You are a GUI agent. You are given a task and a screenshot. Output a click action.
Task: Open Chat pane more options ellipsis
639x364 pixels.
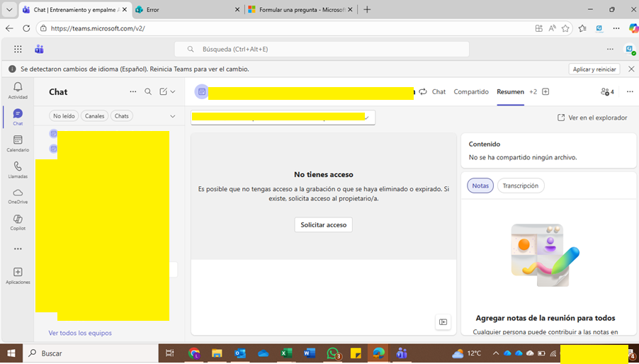coord(133,91)
